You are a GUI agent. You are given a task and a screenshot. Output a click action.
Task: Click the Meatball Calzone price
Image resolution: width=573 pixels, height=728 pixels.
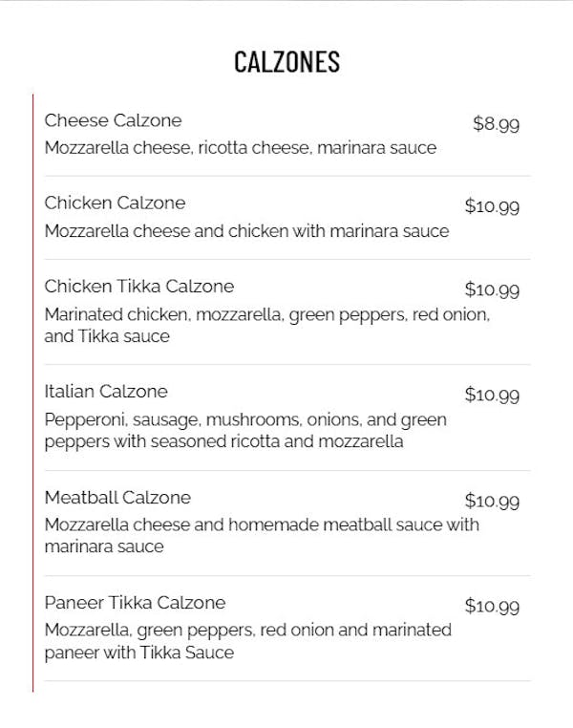492,501
